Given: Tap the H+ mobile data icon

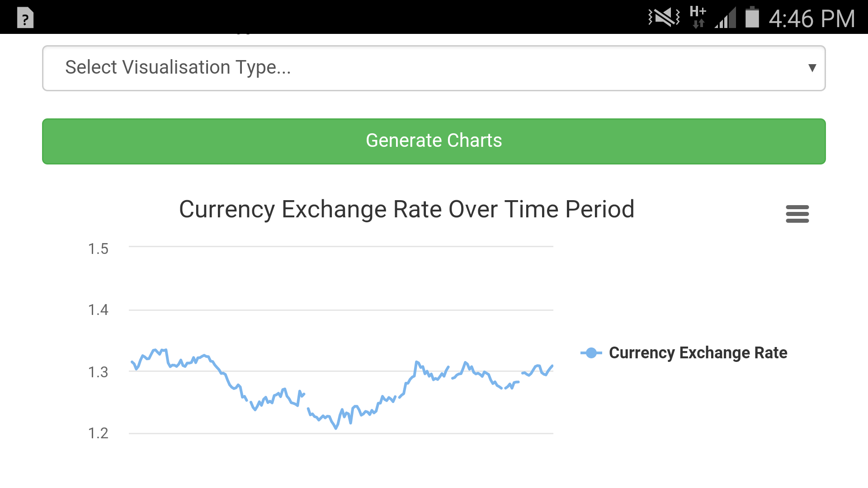Looking at the screenshot, I should point(698,17).
